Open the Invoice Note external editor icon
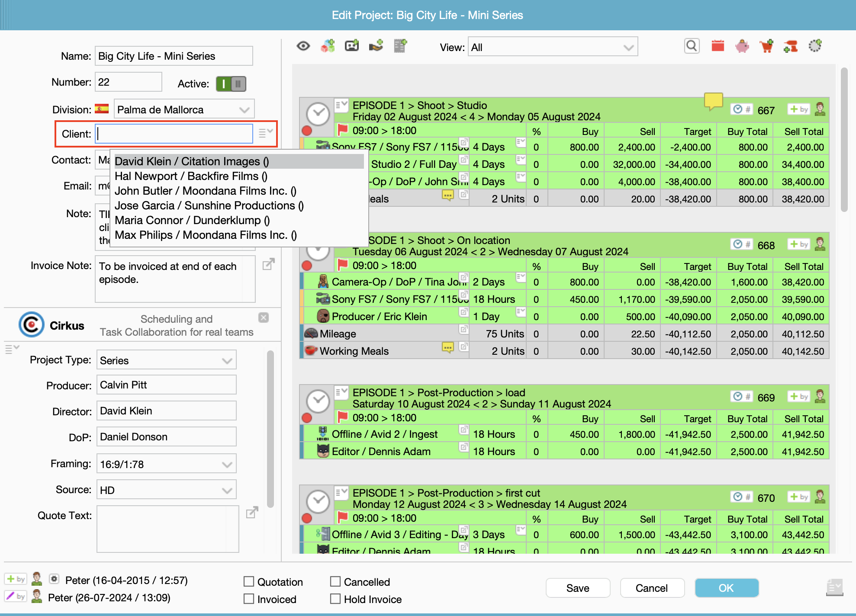The width and height of the screenshot is (856, 616). (x=268, y=264)
